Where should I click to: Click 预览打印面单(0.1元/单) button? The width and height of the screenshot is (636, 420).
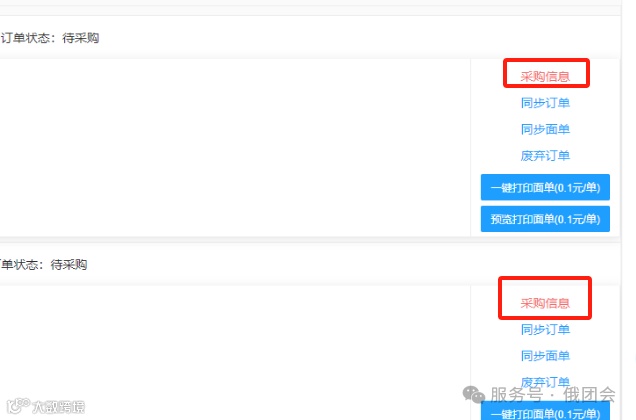click(x=545, y=219)
